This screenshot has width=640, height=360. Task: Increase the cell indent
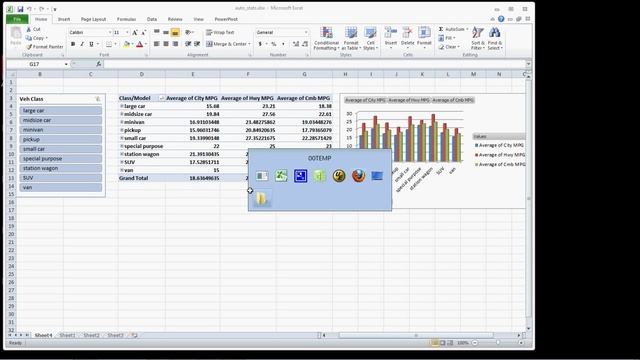(198, 44)
